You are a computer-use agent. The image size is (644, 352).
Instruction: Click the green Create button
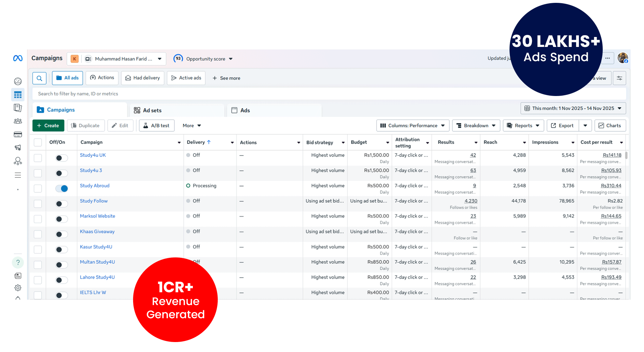click(x=48, y=126)
